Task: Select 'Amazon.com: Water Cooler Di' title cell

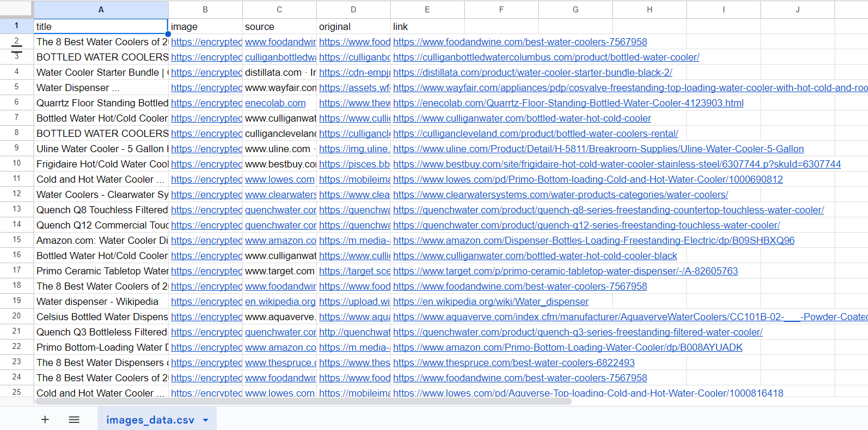Action: (x=101, y=240)
